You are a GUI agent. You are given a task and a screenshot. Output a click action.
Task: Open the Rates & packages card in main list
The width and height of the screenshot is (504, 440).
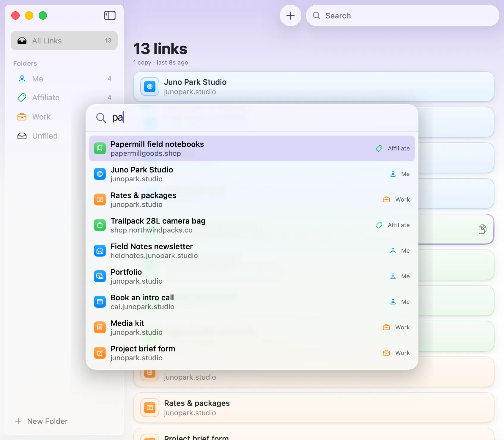pyautogui.click(x=314, y=408)
